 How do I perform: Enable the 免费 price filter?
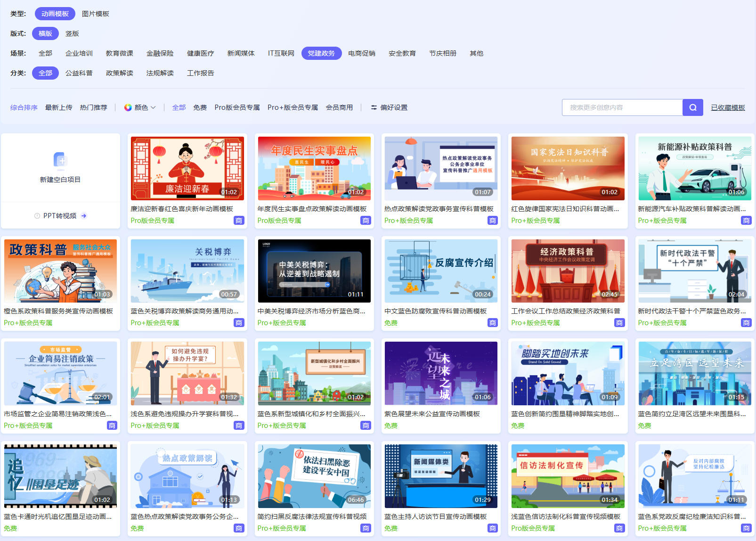200,107
